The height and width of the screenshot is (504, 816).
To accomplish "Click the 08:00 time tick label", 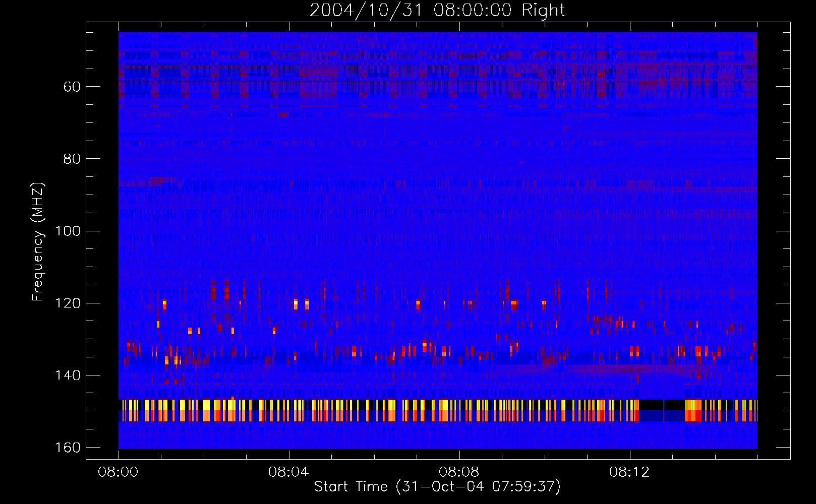I will (119, 472).
